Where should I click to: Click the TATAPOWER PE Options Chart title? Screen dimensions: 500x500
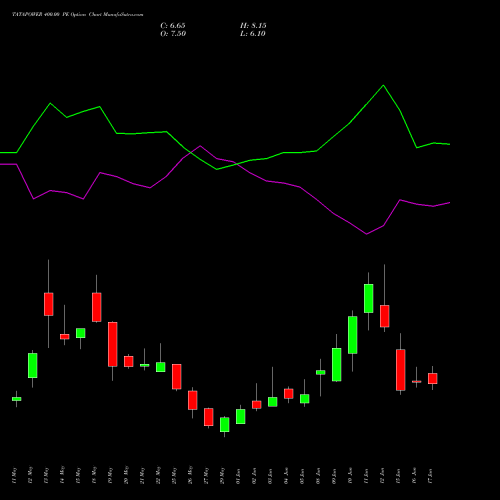click(x=78, y=15)
